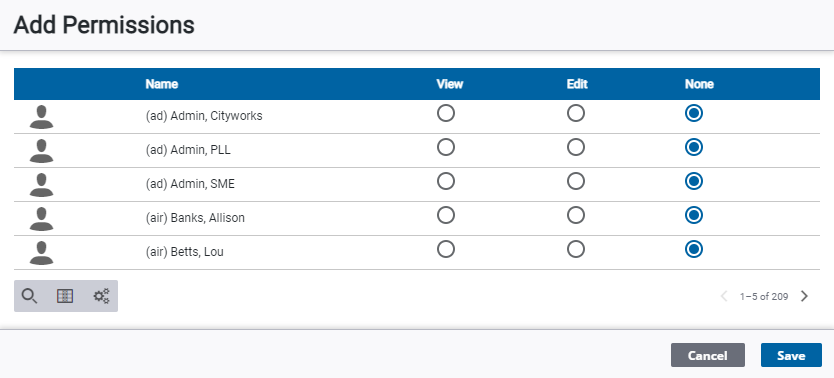
Task: Go to next page of users
Action: click(x=804, y=296)
